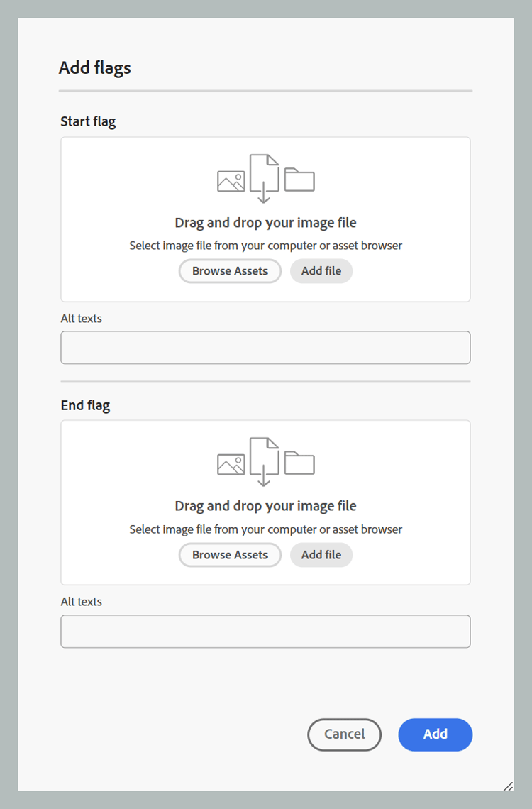Screen dimensions: 532x809
Task: Choose Add file for the End flag
Action: pyautogui.click(x=321, y=555)
